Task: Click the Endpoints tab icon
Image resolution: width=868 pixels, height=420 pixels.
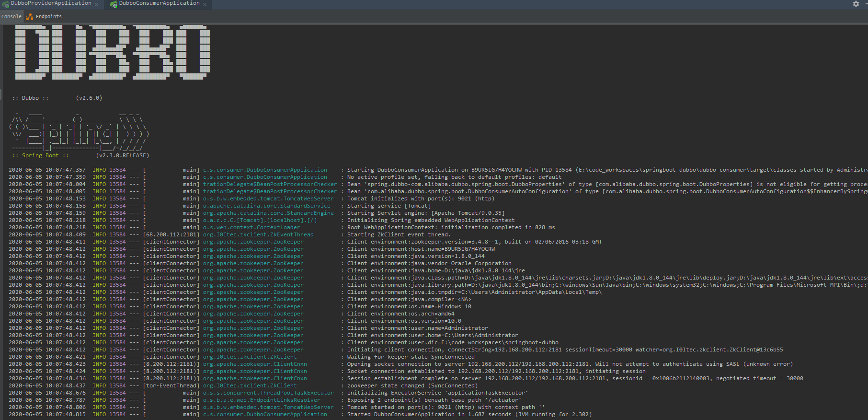Action: click(x=30, y=16)
